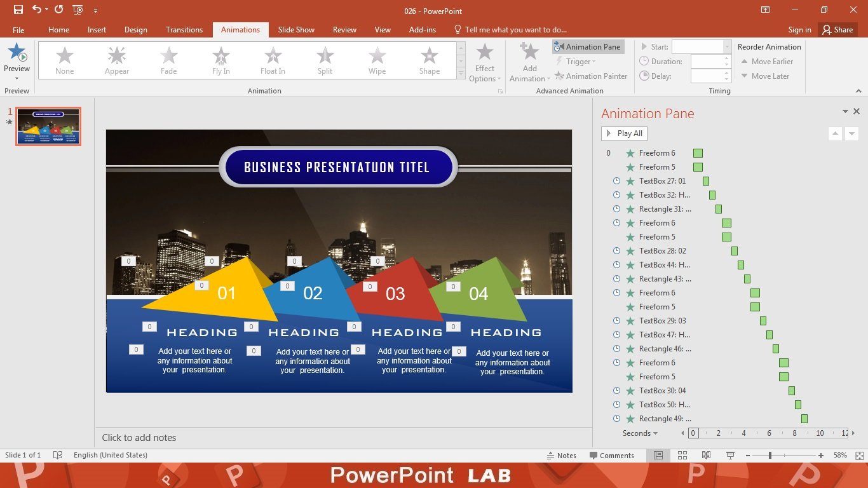Switch to the Design tab
The height and width of the screenshot is (488, 868).
(136, 30)
